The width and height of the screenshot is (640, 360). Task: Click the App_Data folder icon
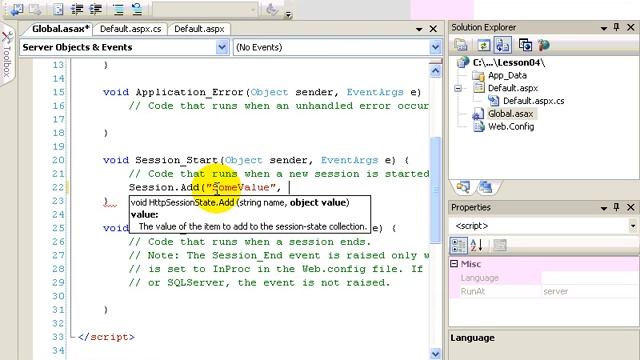(x=478, y=76)
